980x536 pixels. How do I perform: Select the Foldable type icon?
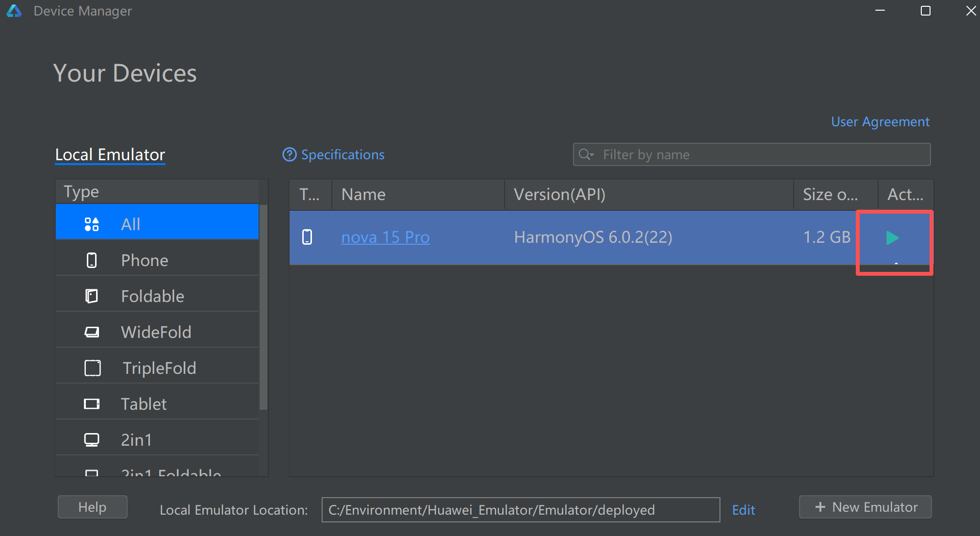pyautogui.click(x=92, y=296)
